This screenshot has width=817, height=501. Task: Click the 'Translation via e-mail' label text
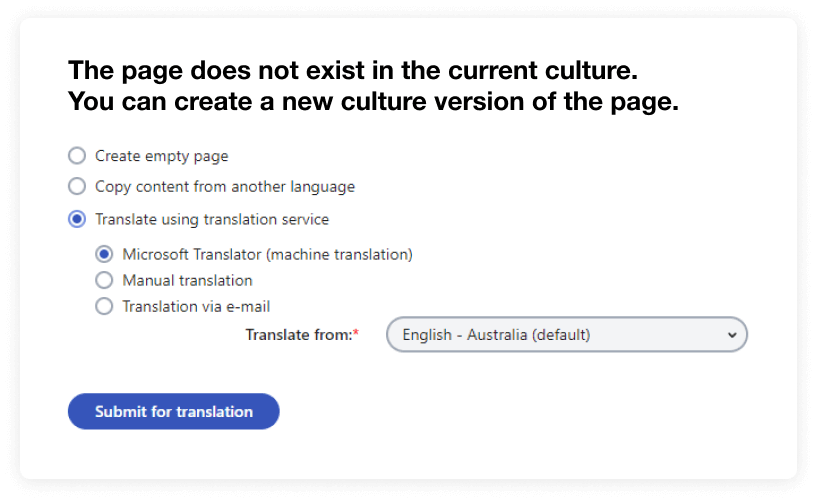click(196, 306)
